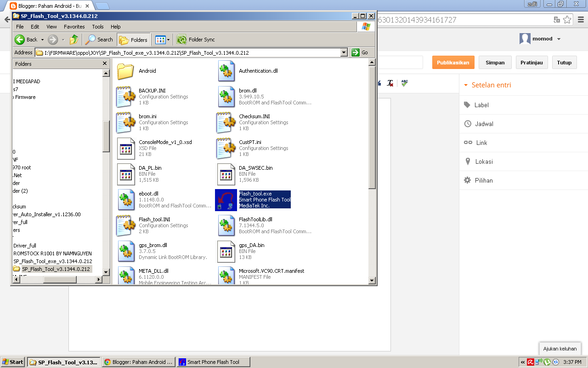The height and width of the screenshot is (368, 588).
Task: Open the Back history dropdown arrow
Action: click(x=43, y=40)
